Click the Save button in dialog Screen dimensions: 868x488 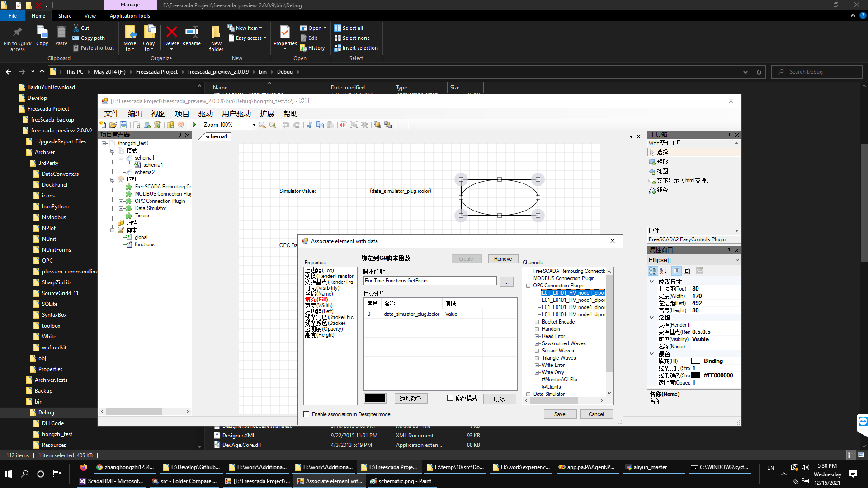559,414
